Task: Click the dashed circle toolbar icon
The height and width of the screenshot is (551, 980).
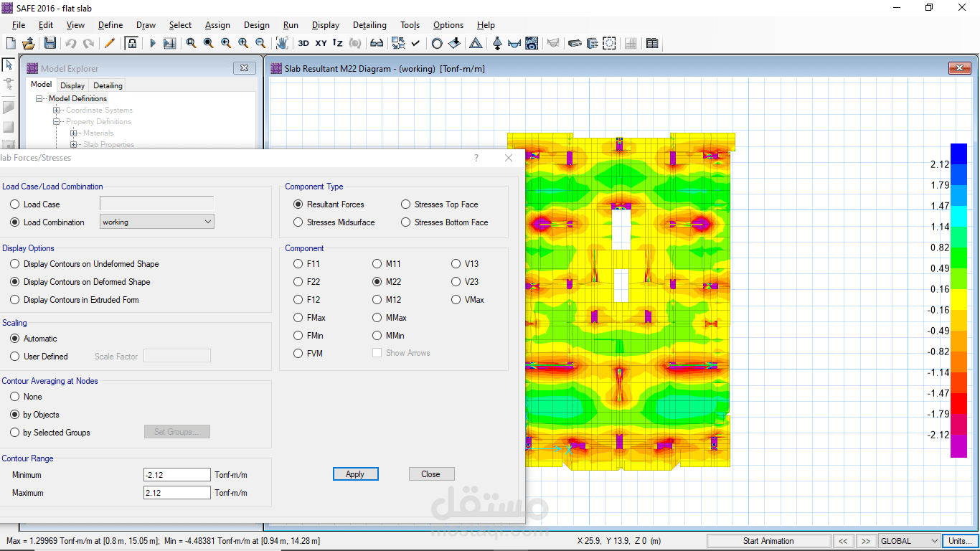Action: [609, 43]
